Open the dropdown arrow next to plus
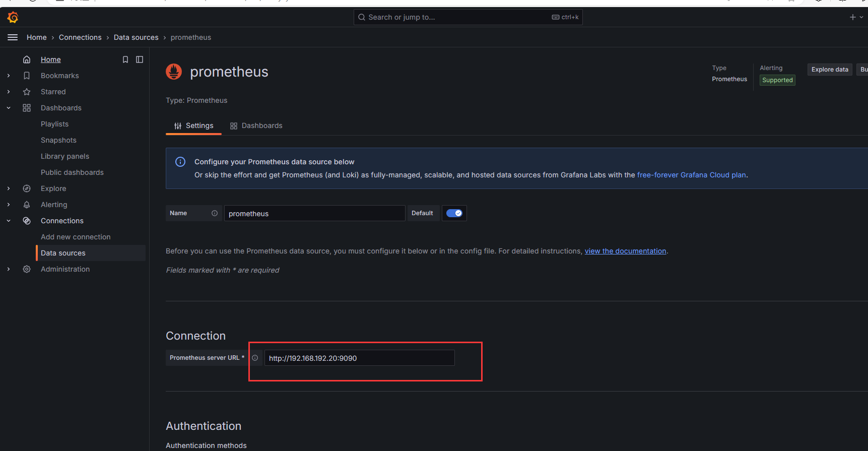 (861, 17)
